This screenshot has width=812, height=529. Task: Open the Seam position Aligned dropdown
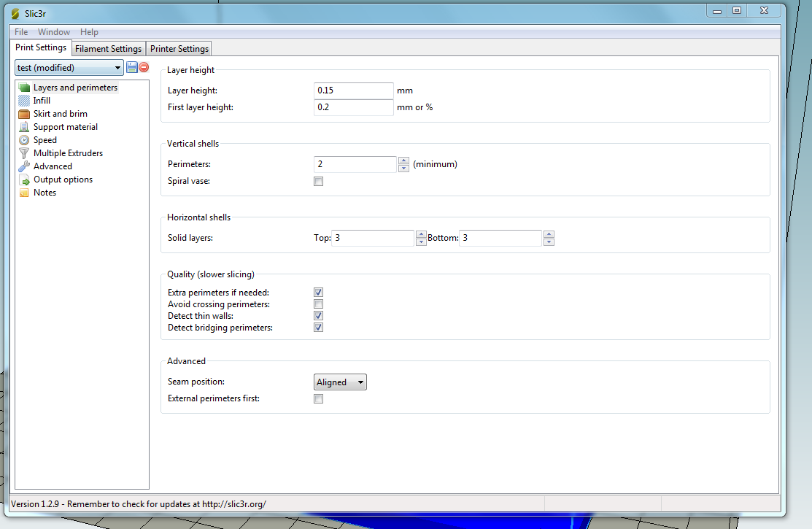tap(340, 382)
